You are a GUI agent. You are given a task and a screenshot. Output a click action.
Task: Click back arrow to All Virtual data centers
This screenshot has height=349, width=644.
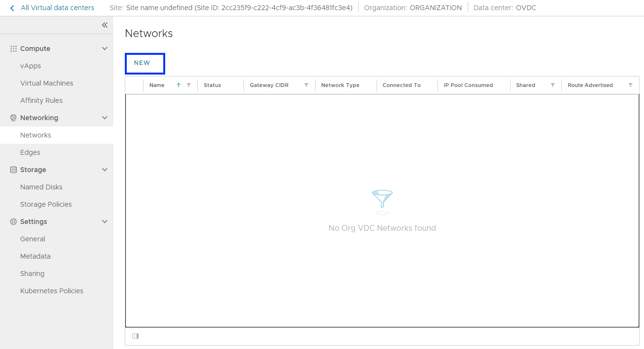[x=12, y=8]
